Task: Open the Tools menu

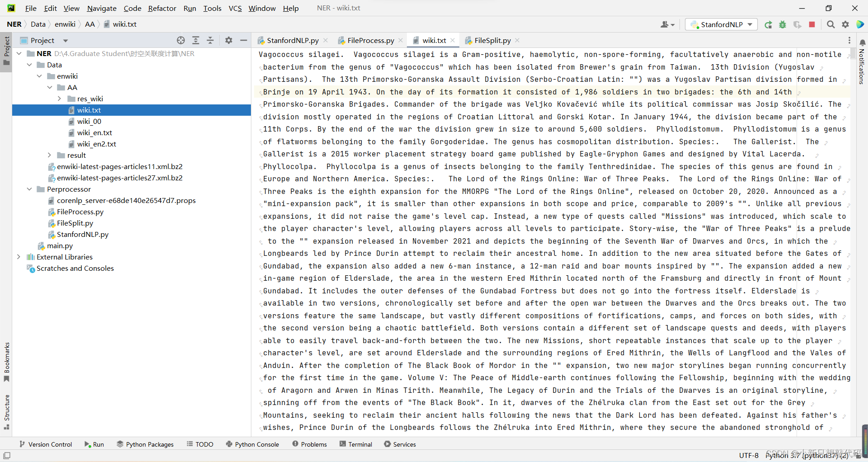Action: 212,8
